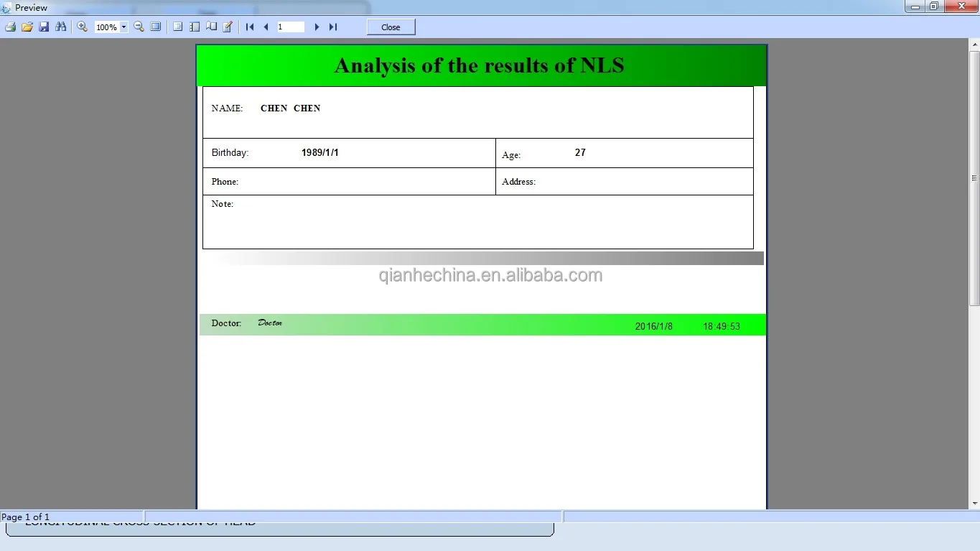The image size is (980, 551).
Task: Toggle the thumbnails panel icon
Action: pos(195,27)
